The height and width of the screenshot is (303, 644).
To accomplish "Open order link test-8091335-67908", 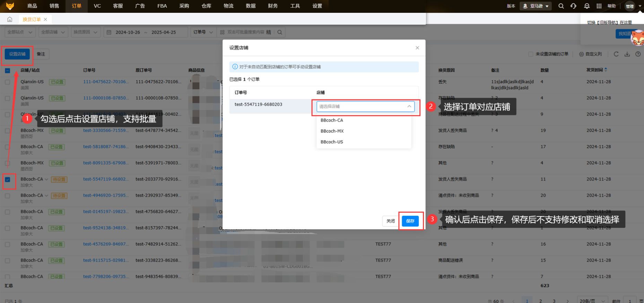I will tap(106, 163).
